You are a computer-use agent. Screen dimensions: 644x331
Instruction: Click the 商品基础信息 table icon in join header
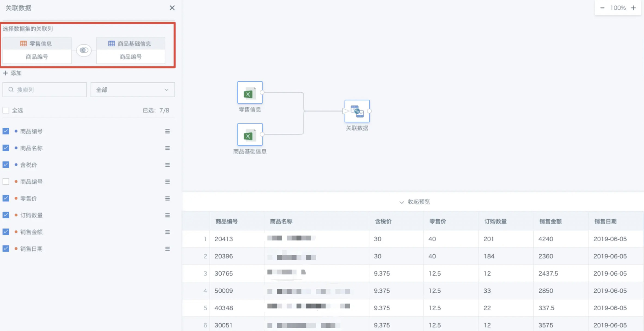point(111,44)
